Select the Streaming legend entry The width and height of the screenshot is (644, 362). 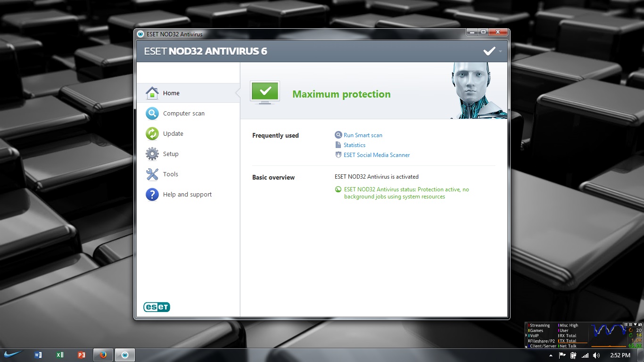point(539,325)
